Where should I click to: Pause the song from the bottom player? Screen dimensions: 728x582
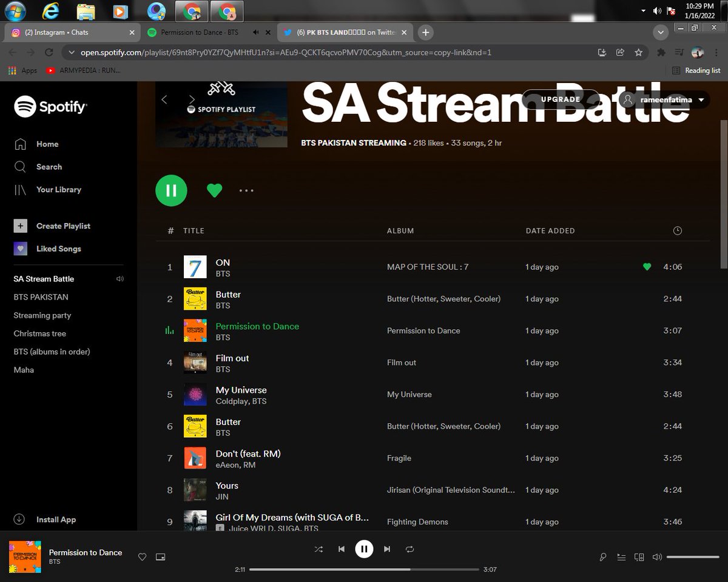pos(364,549)
